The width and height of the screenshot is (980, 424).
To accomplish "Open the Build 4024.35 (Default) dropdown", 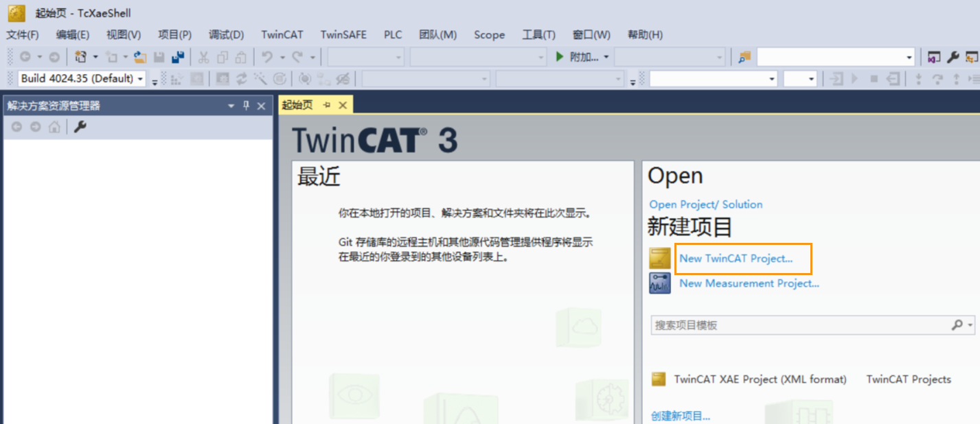I will 141,79.
